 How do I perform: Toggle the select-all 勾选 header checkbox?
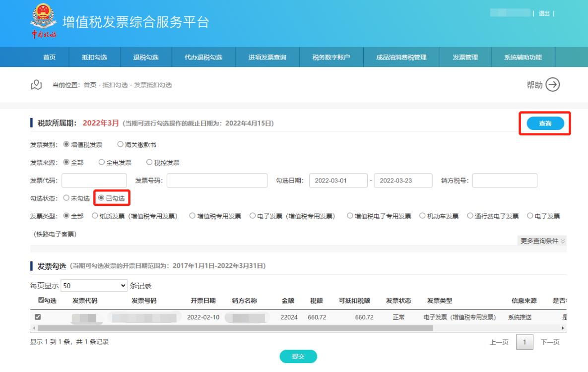point(41,300)
